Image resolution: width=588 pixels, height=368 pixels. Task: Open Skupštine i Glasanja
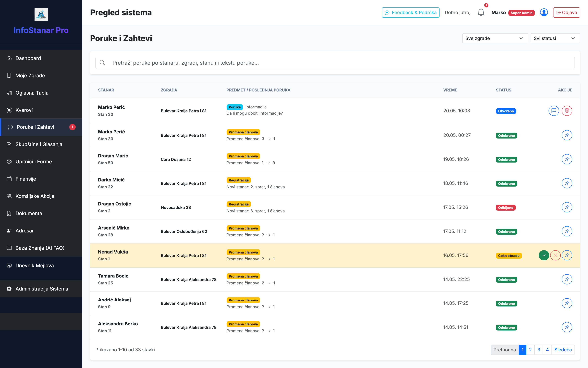coord(41,144)
